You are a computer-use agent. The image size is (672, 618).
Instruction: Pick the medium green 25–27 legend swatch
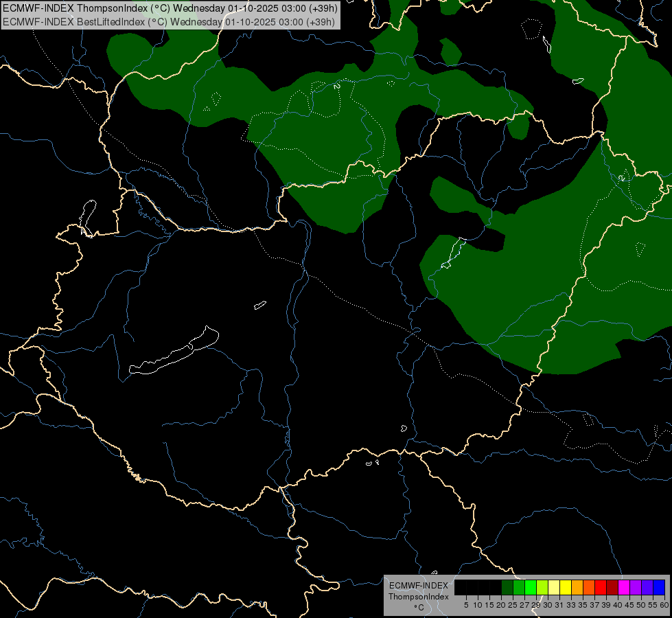click(x=519, y=587)
